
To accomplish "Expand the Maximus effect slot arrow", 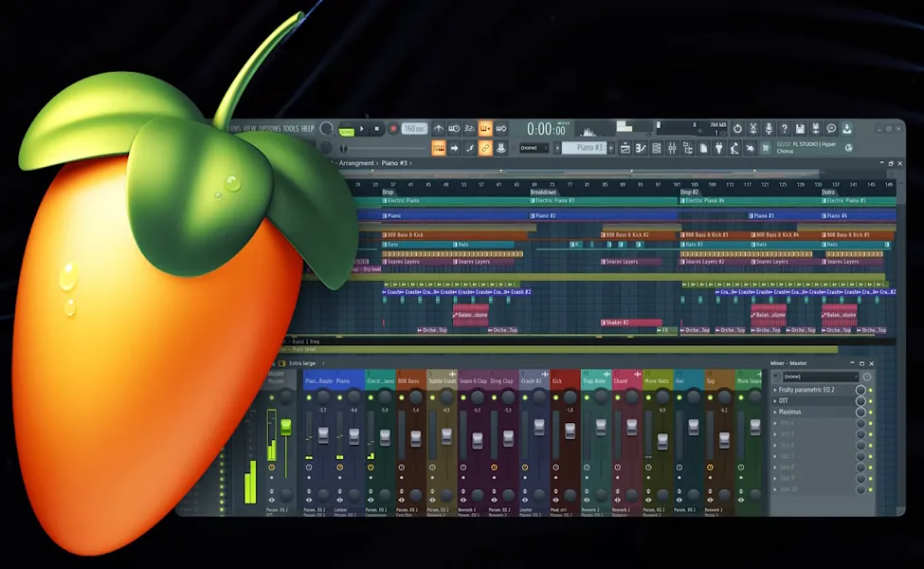I will coord(775,413).
